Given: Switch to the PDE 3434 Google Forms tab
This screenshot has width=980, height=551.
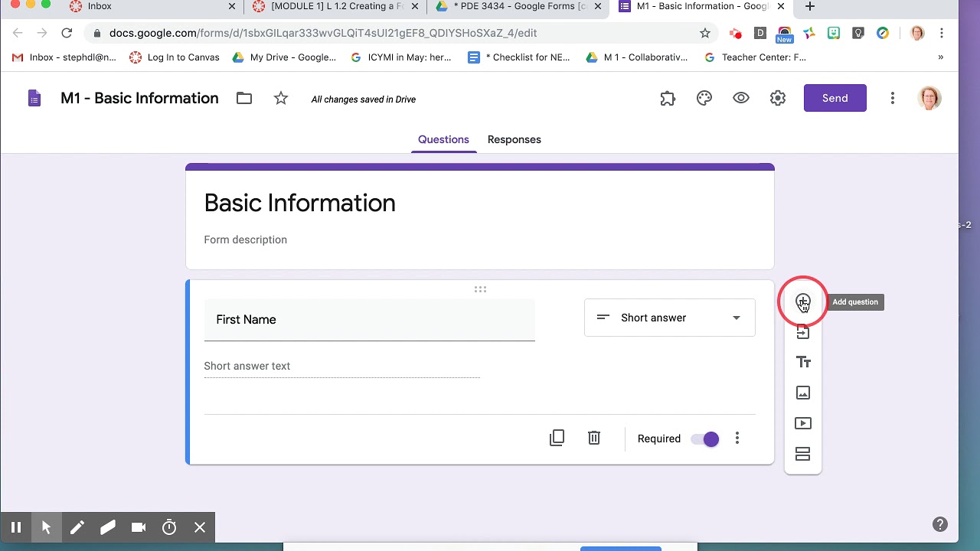Looking at the screenshot, I should point(520,6).
